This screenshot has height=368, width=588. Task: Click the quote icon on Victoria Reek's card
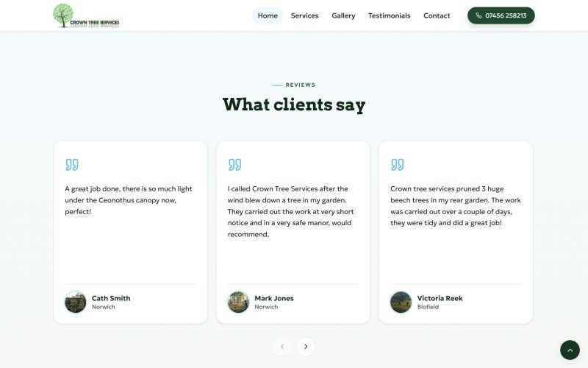398,164
